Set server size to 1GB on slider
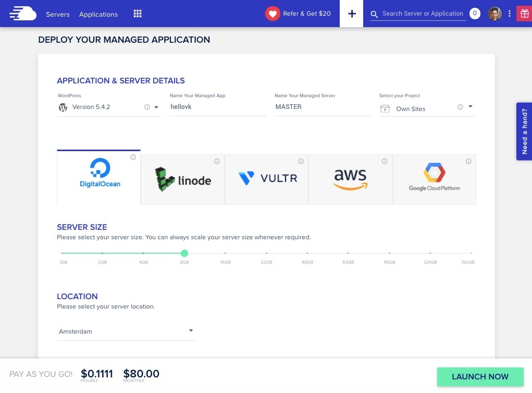 coord(62,253)
